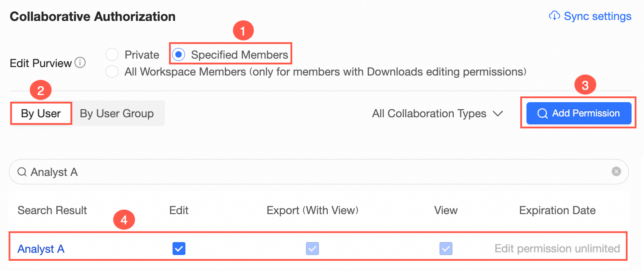Click the cloud sync icon
The image size is (644, 271).
click(x=554, y=16)
